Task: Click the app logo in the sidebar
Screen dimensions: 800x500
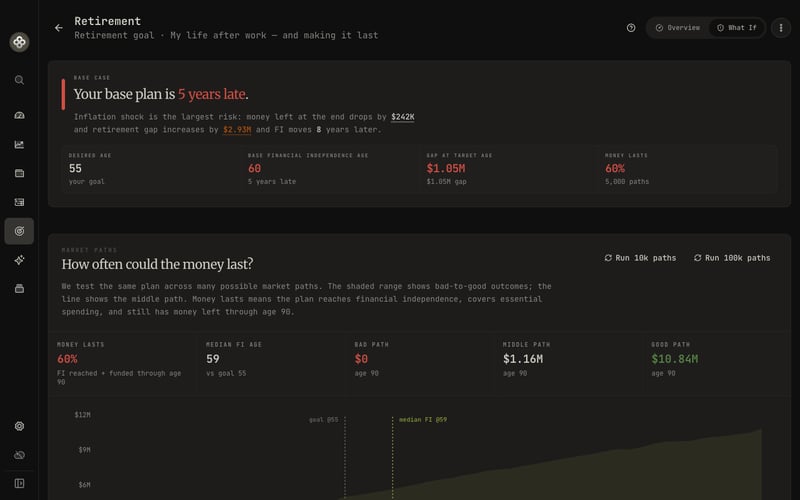Action: tap(19, 42)
